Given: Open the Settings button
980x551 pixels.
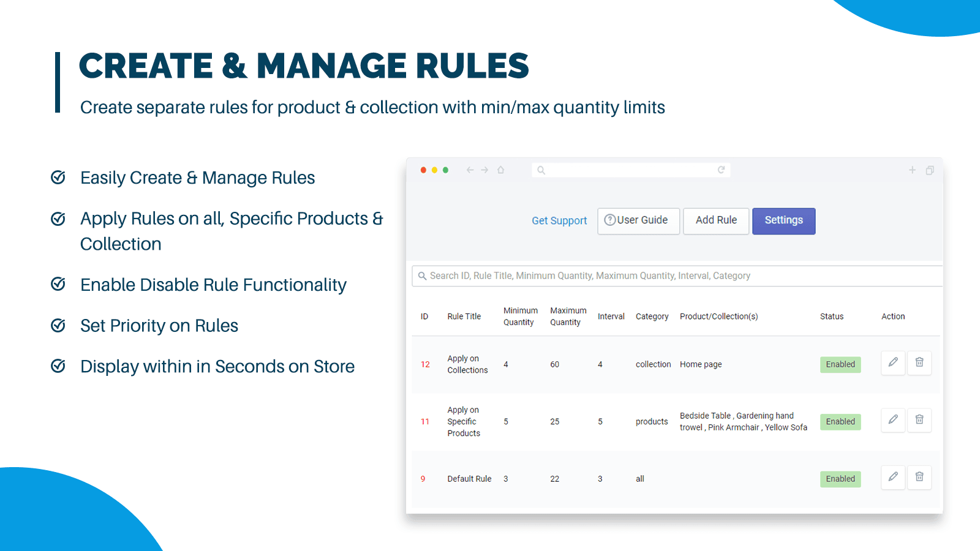Looking at the screenshot, I should (x=783, y=221).
